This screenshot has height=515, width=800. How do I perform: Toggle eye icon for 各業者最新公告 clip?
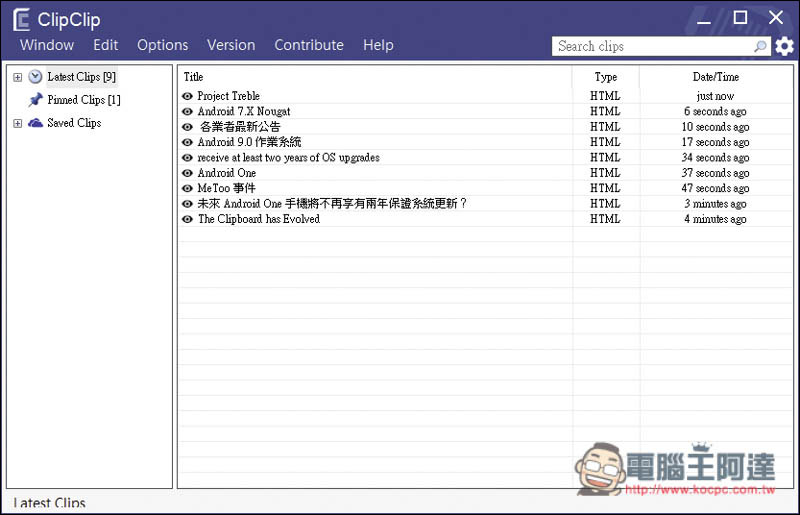[x=187, y=127]
